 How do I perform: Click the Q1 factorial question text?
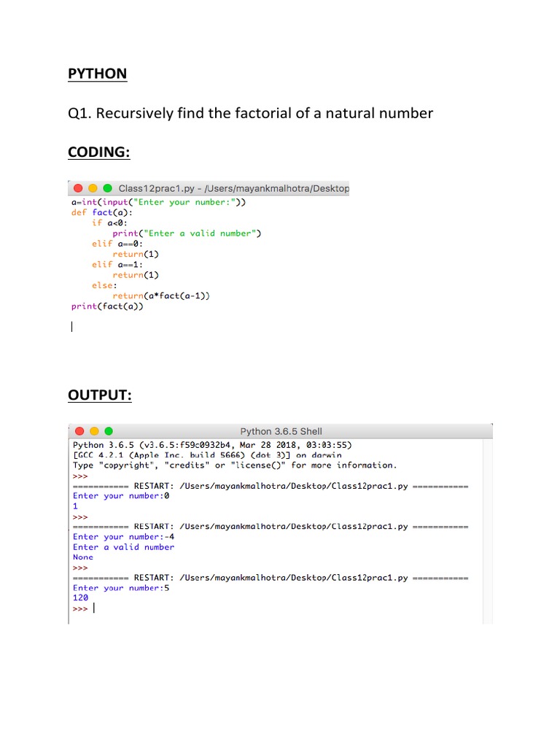(x=251, y=113)
